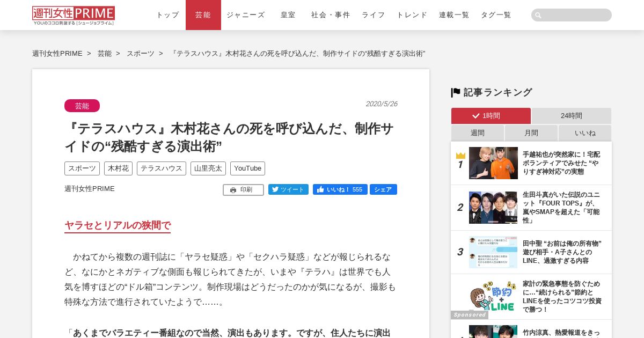
Task: Click the Facebook いいね！ 555 button
Action: click(x=340, y=189)
